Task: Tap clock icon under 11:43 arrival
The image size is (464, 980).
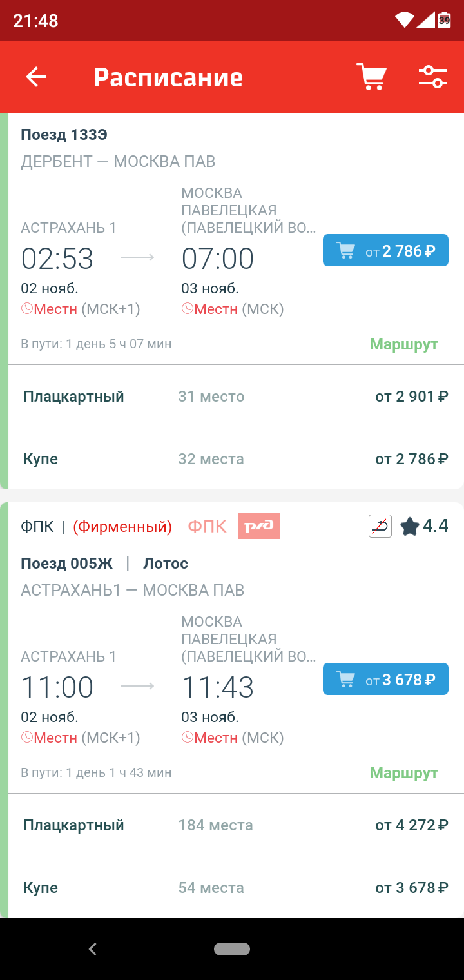Action: point(188,738)
